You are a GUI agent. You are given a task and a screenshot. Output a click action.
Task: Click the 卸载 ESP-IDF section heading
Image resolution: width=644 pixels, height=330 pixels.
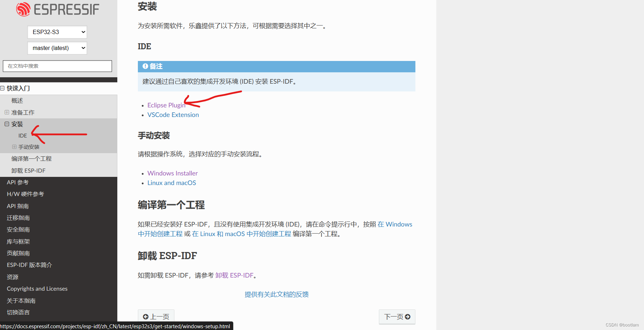(167, 256)
